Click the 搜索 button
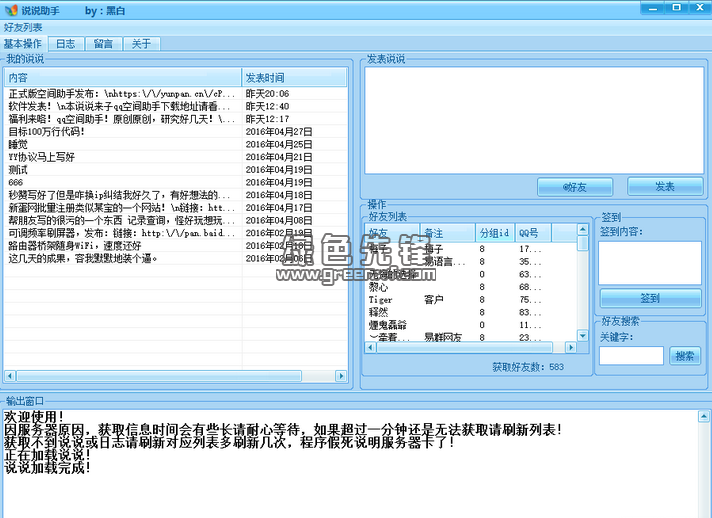Screen dimensions: 712x518 coord(685,356)
